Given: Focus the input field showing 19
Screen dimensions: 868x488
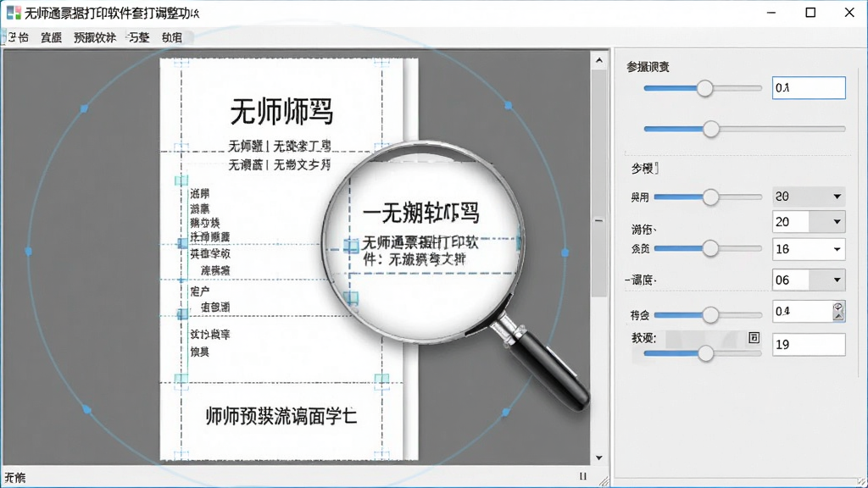Looking at the screenshot, I should (x=809, y=345).
